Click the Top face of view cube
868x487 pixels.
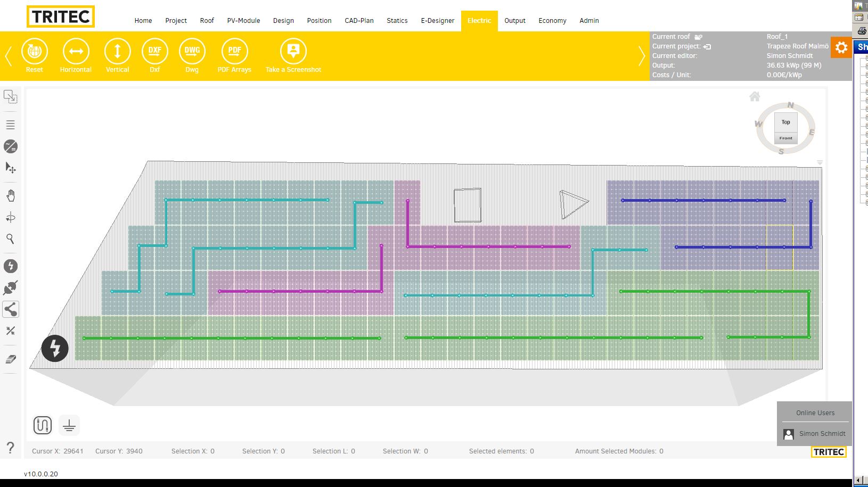(x=785, y=122)
